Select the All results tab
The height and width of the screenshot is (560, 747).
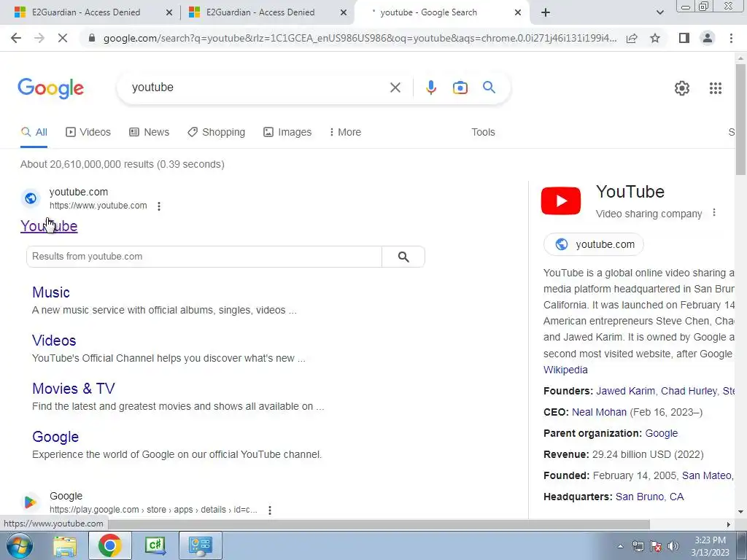pyautogui.click(x=34, y=133)
